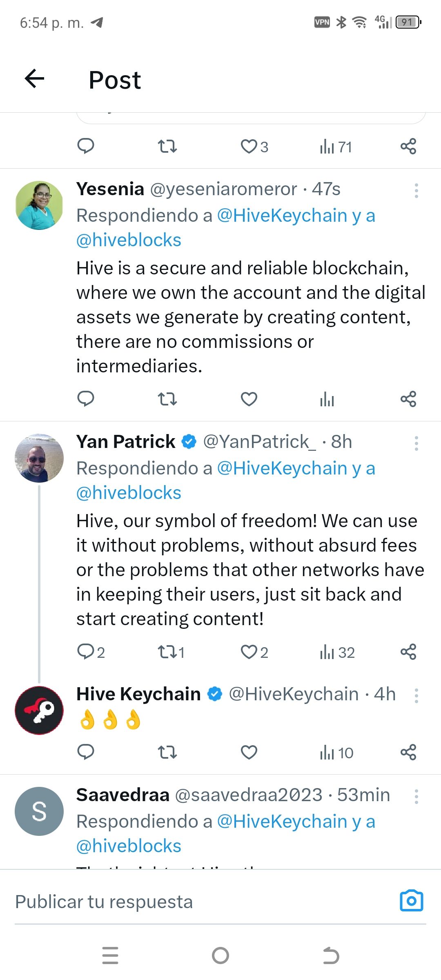Open camera icon in reply bar
This screenshot has width=441, height=980.
[x=411, y=901]
